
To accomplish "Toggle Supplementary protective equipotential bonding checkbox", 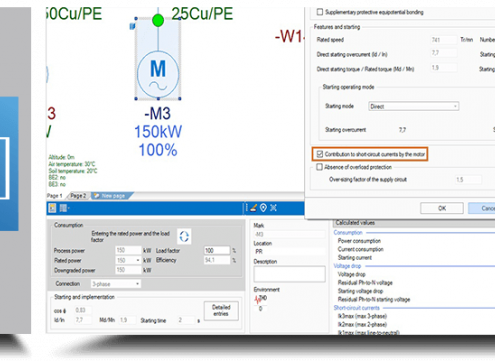I will click(x=320, y=12).
